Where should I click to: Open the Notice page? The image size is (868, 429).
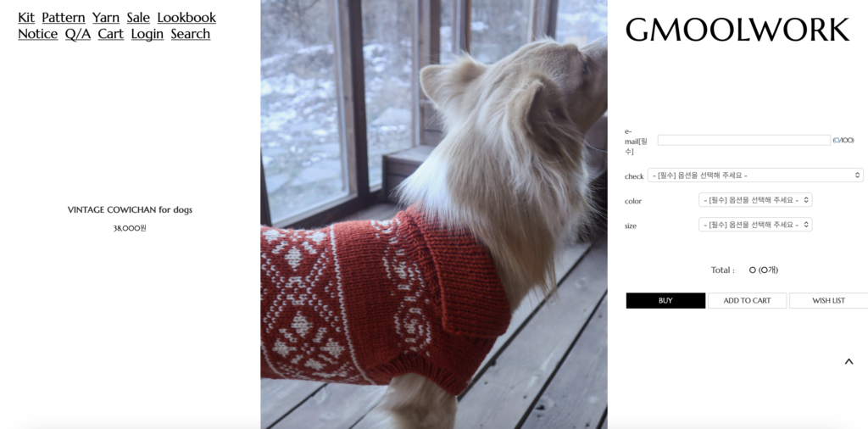click(x=37, y=34)
